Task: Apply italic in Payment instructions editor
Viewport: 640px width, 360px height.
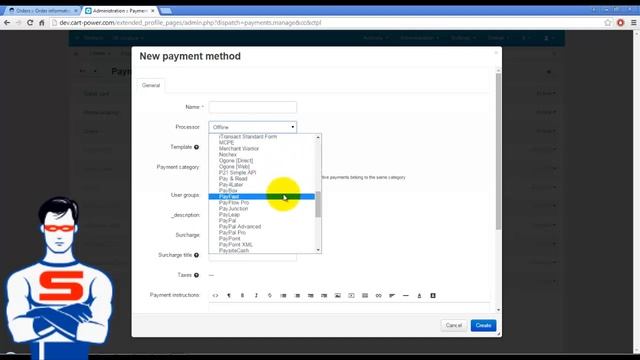Action: click(x=256, y=296)
